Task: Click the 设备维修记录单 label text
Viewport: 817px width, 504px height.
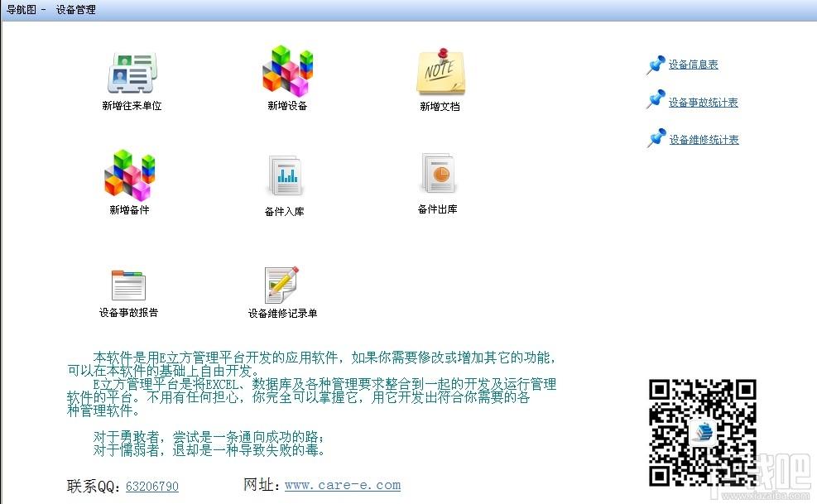Action: tap(282, 313)
